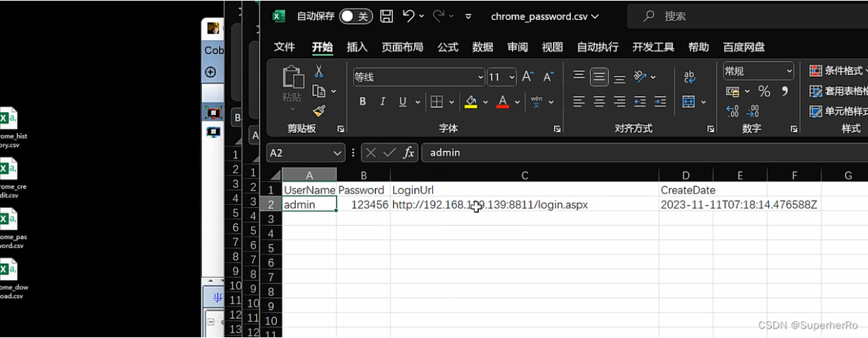Click the Redo arrow icon
868x338 pixels.
point(439,16)
